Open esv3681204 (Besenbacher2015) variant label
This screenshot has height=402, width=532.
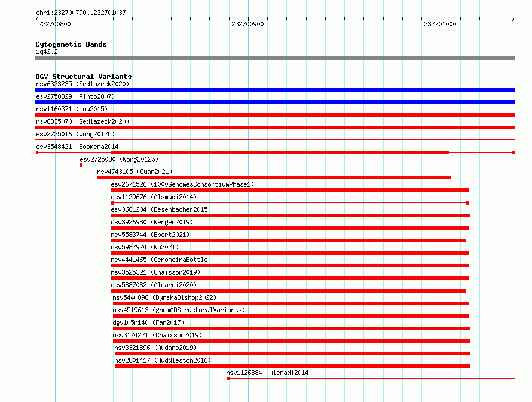click(161, 209)
